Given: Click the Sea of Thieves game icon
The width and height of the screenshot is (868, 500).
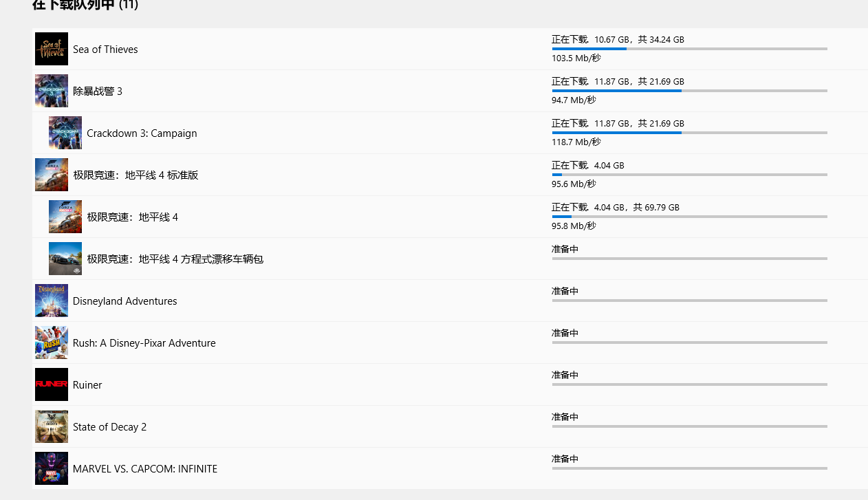Looking at the screenshot, I should pos(51,49).
